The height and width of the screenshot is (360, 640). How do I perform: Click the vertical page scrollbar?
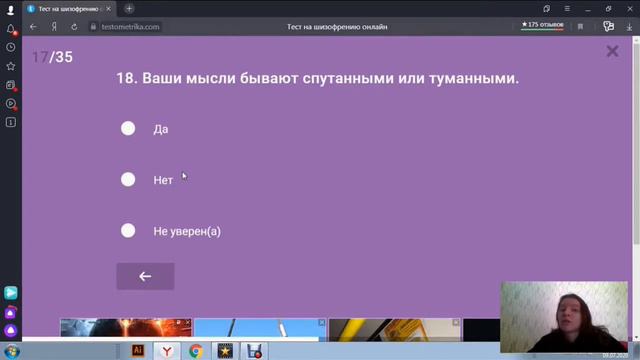(x=636, y=143)
